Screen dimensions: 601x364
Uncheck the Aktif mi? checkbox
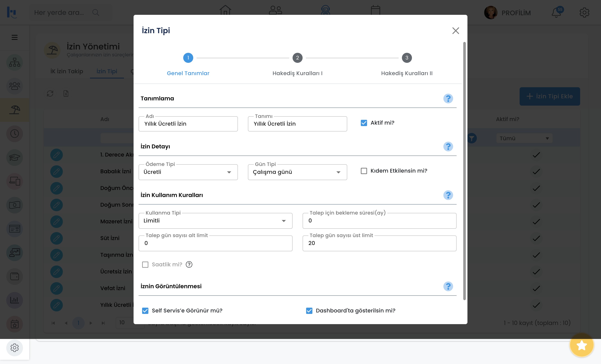click(364, 123)
